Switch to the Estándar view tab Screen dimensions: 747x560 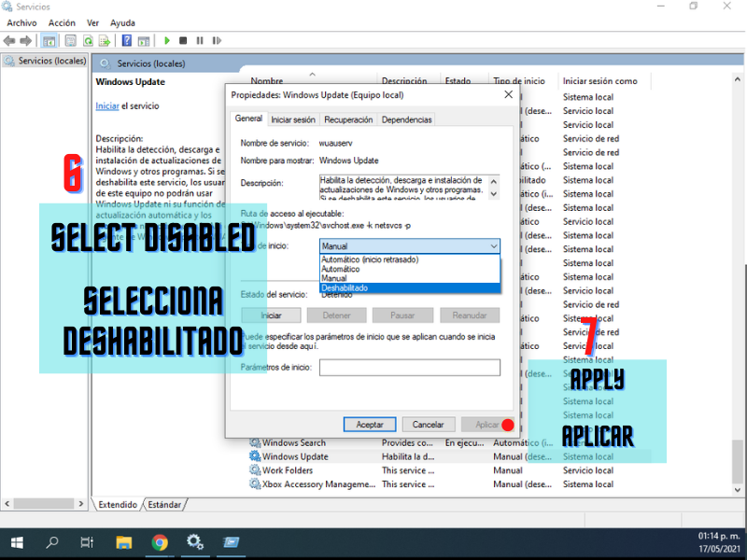click(x=164, y=504)
